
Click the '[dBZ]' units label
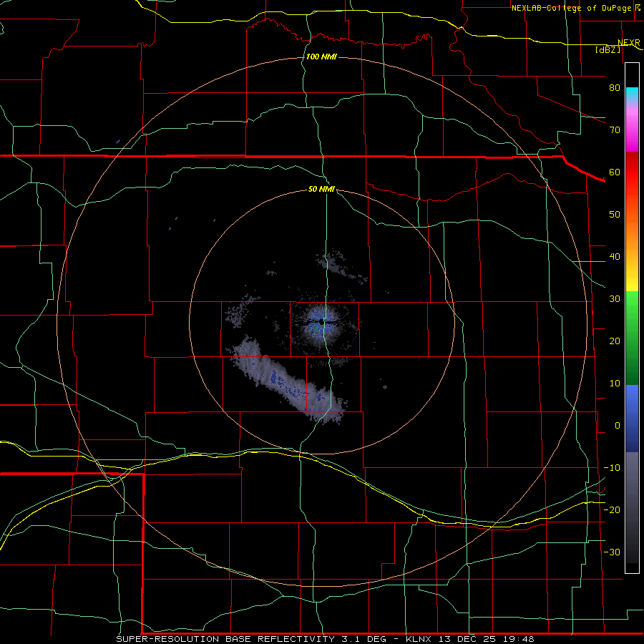(x=608, y=49)
